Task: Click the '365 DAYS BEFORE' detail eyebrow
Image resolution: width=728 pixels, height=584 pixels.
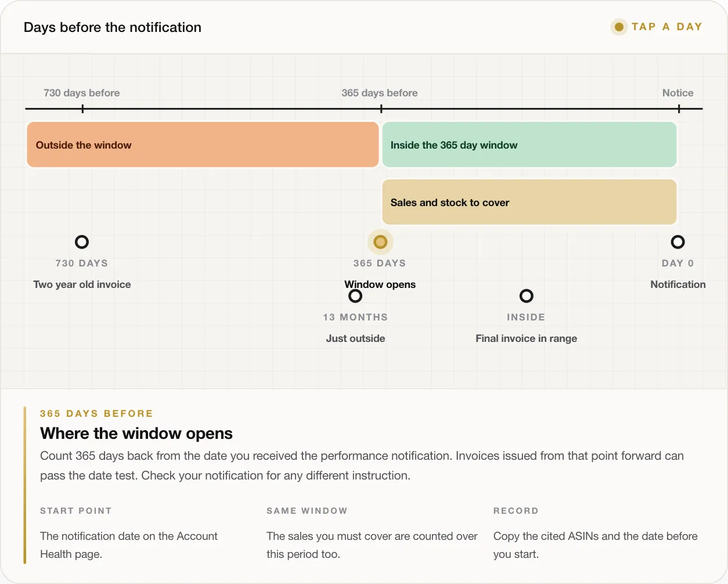Action: click(x=96, y=413)
